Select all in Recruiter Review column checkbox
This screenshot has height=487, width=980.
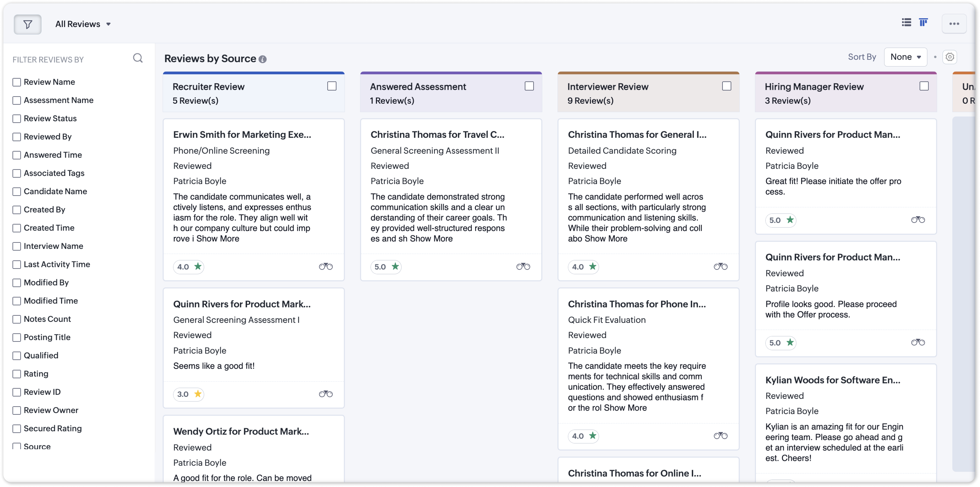click(332, 86)
